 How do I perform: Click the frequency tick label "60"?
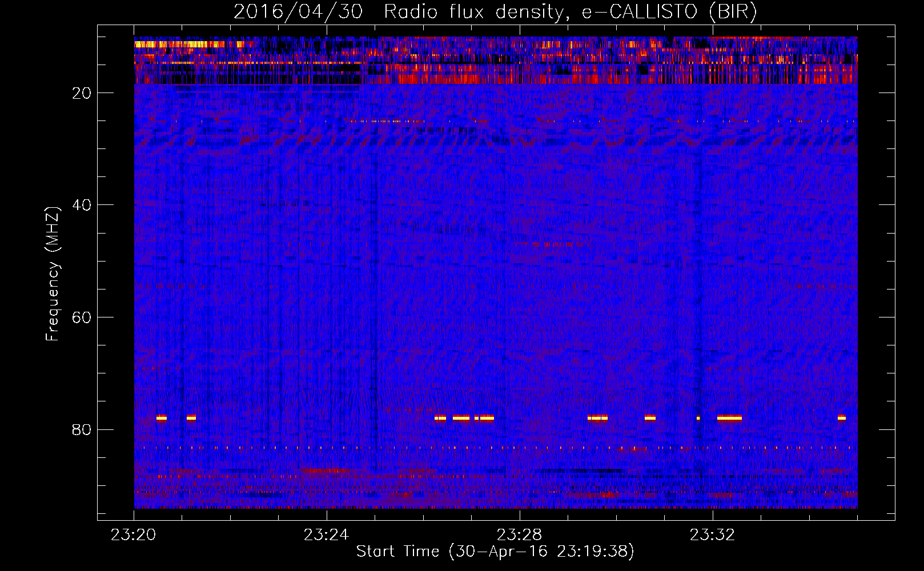pos(82,317)
